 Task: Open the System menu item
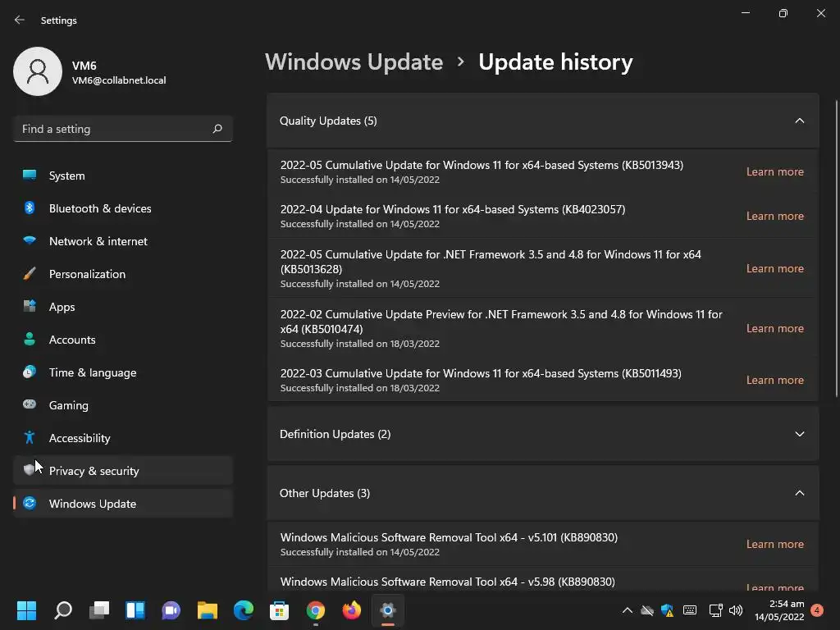[123, 176]
